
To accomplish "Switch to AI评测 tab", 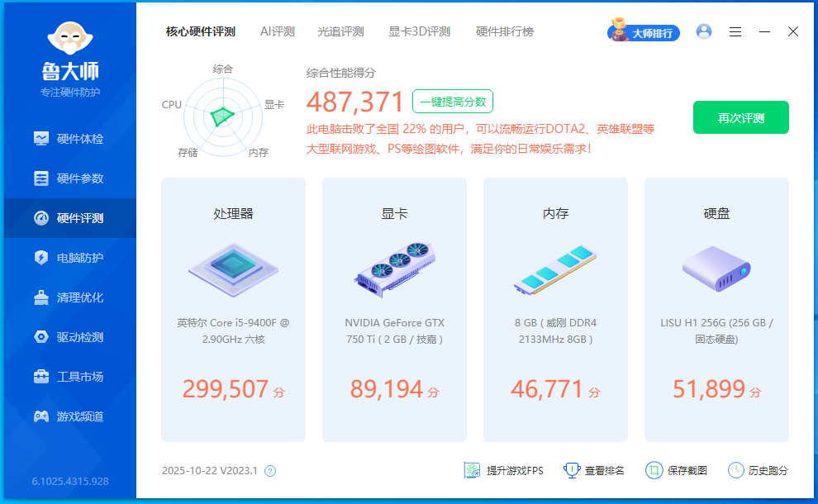I will pyautogui.click(x=277, y=31).
